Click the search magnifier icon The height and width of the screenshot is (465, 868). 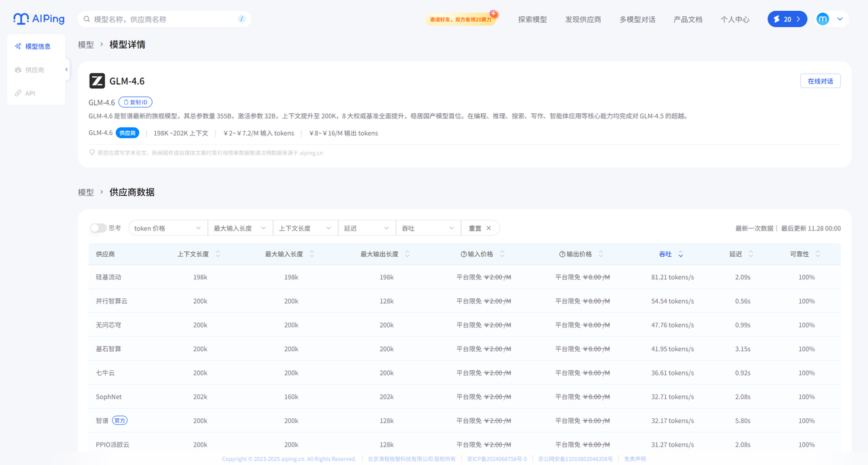(86, 19)
